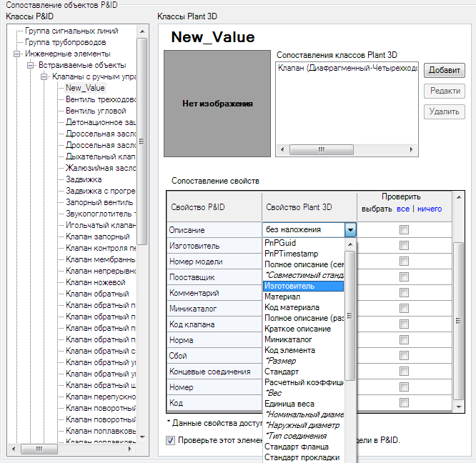
Task: Click the Удалить button
Action: pyautogui.click(x=444, y=112)
